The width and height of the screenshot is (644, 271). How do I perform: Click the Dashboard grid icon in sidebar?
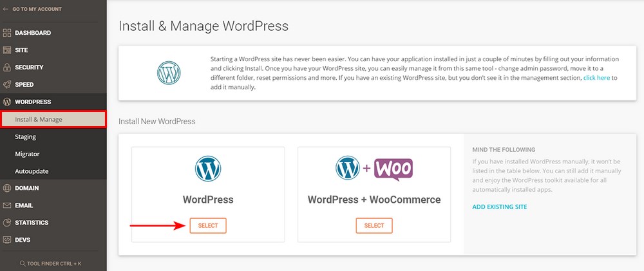coord(7,33)
